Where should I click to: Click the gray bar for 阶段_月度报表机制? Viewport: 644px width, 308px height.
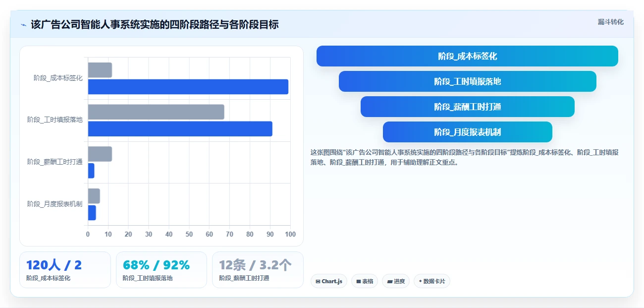pos(94,196)
